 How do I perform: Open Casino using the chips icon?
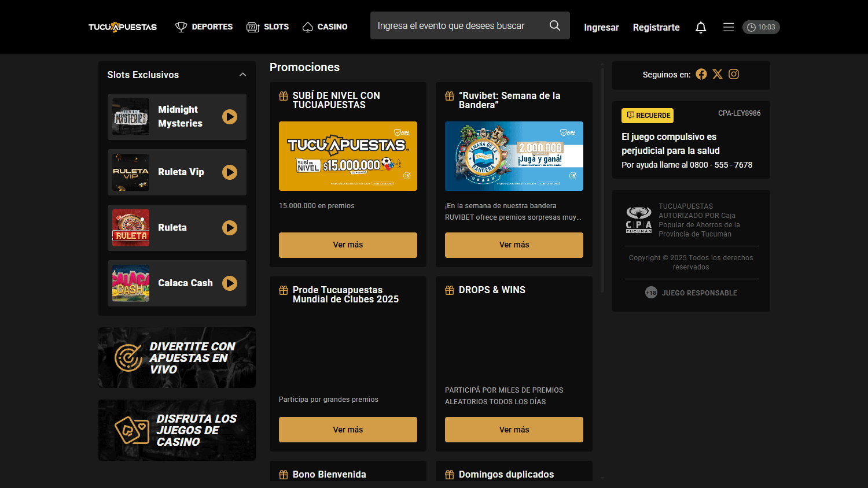tap(307, 27)
